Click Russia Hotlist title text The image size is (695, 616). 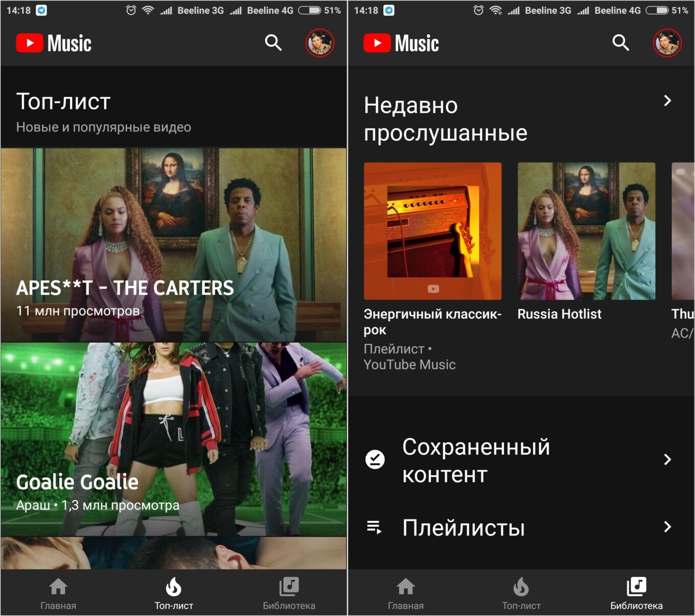pos(560,314)
